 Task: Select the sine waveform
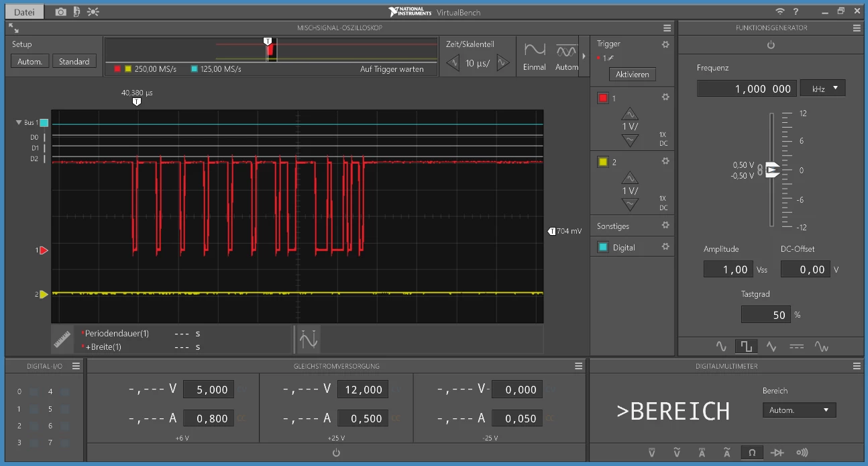(x=721, y=346)
